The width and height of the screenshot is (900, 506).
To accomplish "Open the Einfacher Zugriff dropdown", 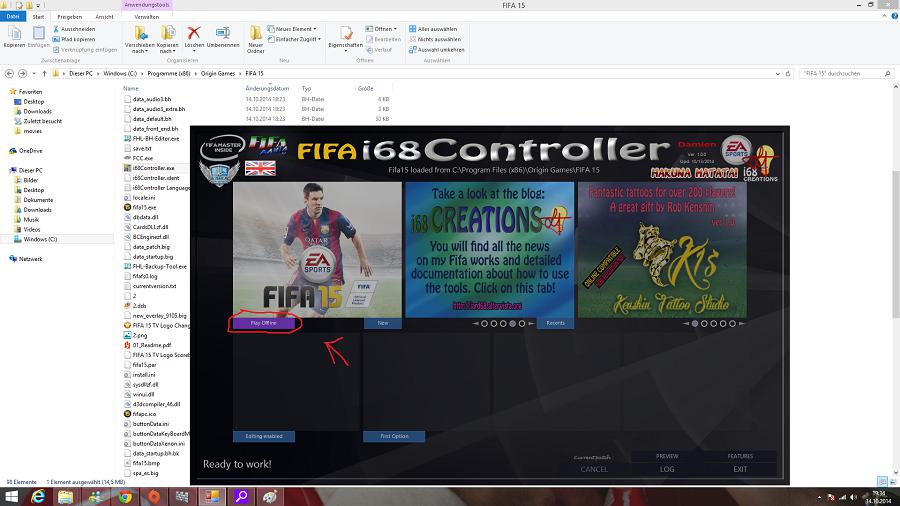I will coord(294,39).
